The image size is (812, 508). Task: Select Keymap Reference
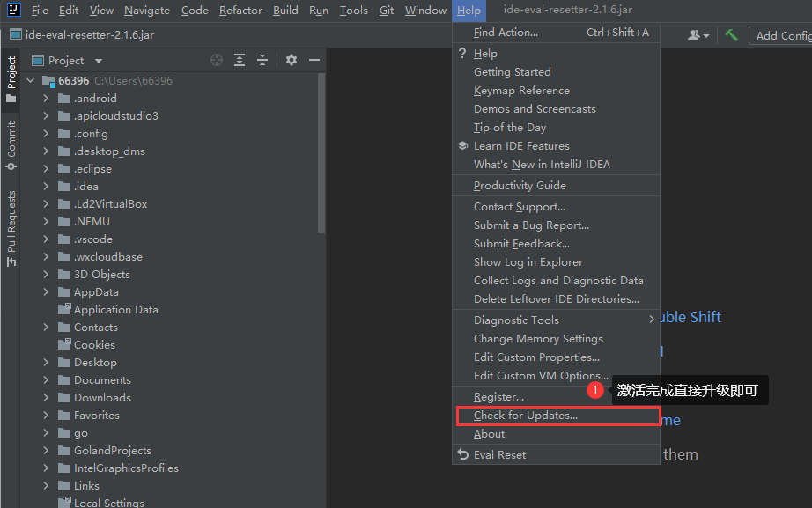tap(557, 91)
